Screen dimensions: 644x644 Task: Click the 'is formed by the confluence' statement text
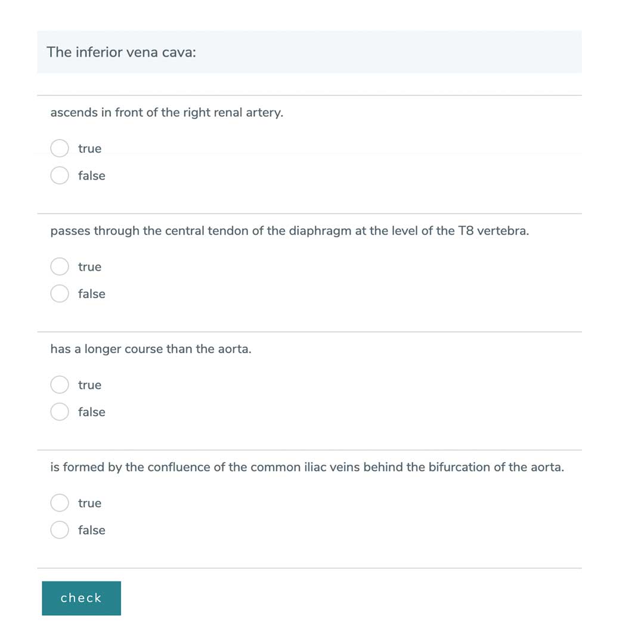[x=306, y=467]
